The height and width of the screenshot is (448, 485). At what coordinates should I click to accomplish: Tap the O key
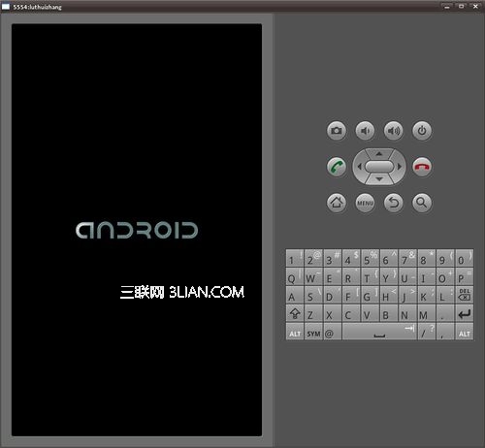click(x=445, y=276)
